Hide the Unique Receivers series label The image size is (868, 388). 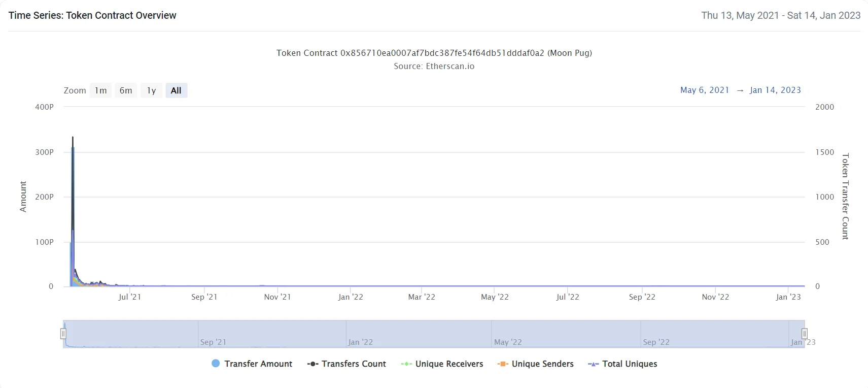(449, 364)
